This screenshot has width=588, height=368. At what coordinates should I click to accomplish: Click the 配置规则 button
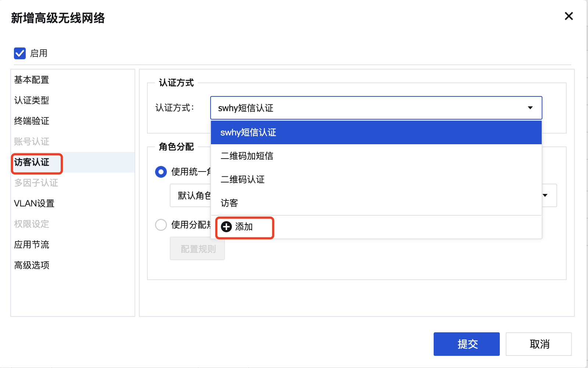(x=197, y=249)
